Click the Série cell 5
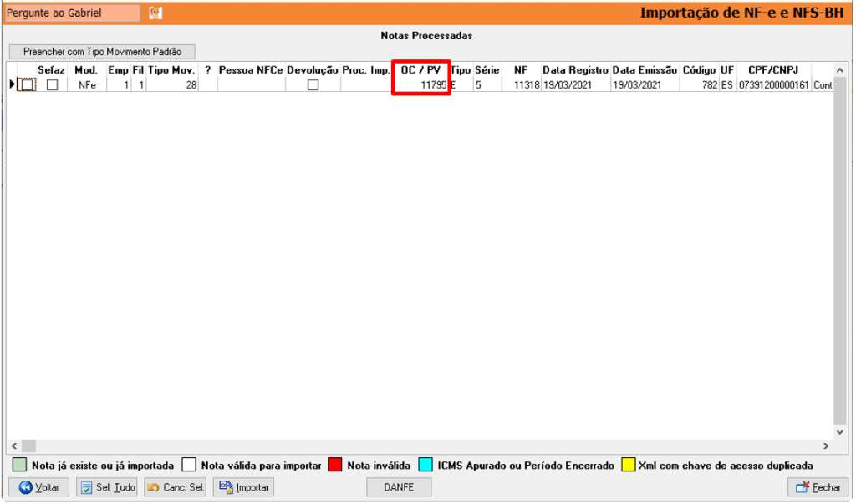Screen dimensions: 856x504 [x=487, y=85]
